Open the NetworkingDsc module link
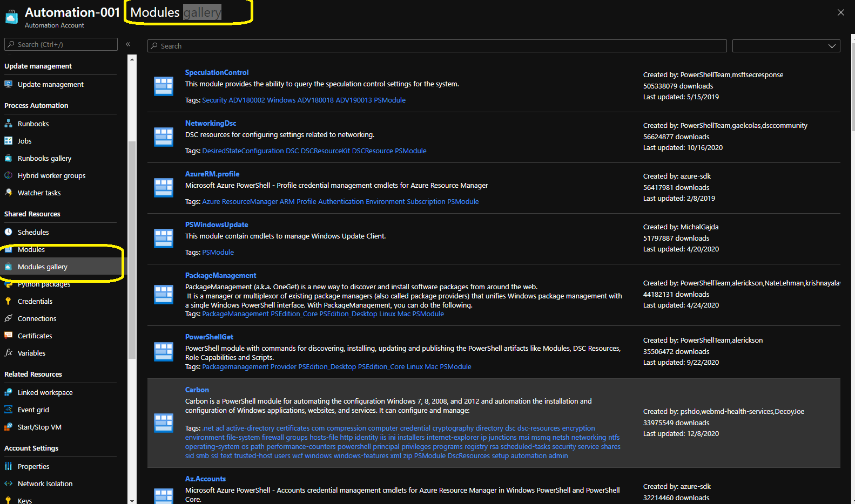855x504 pixels. 211,123
